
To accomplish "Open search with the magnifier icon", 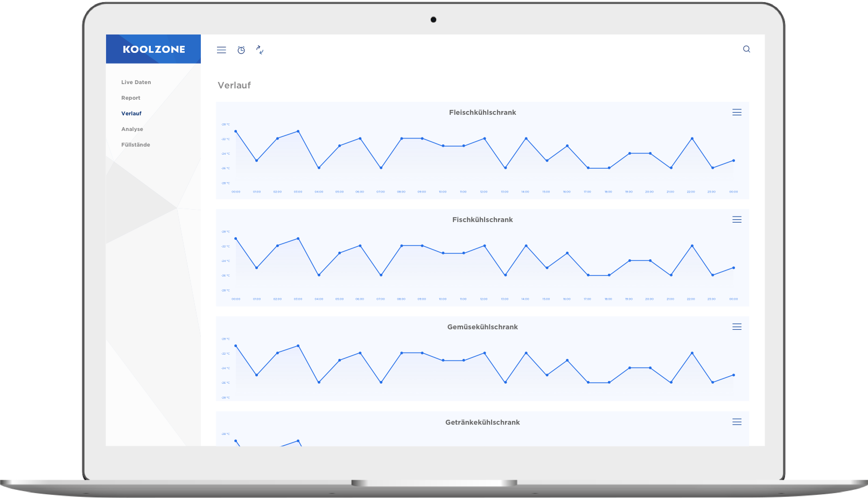I will [746, 49].
